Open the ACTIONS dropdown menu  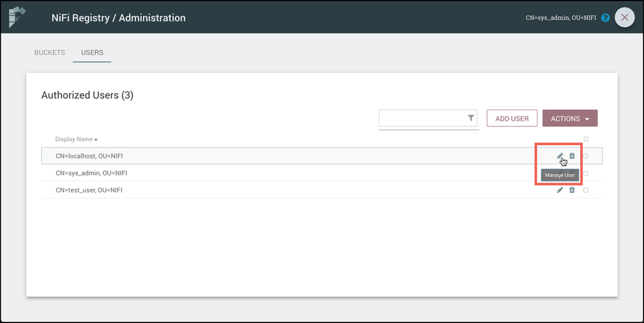coord(570,119)
